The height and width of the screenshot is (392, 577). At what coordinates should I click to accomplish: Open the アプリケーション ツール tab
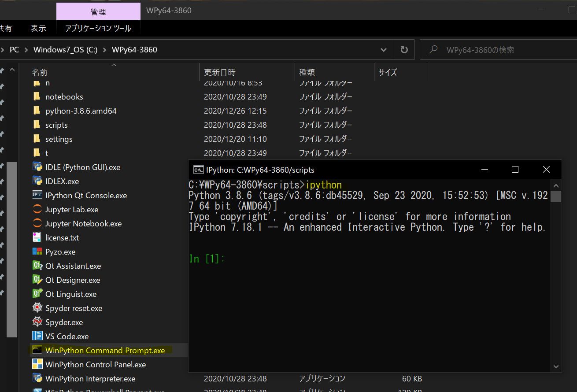coord(98,28)
